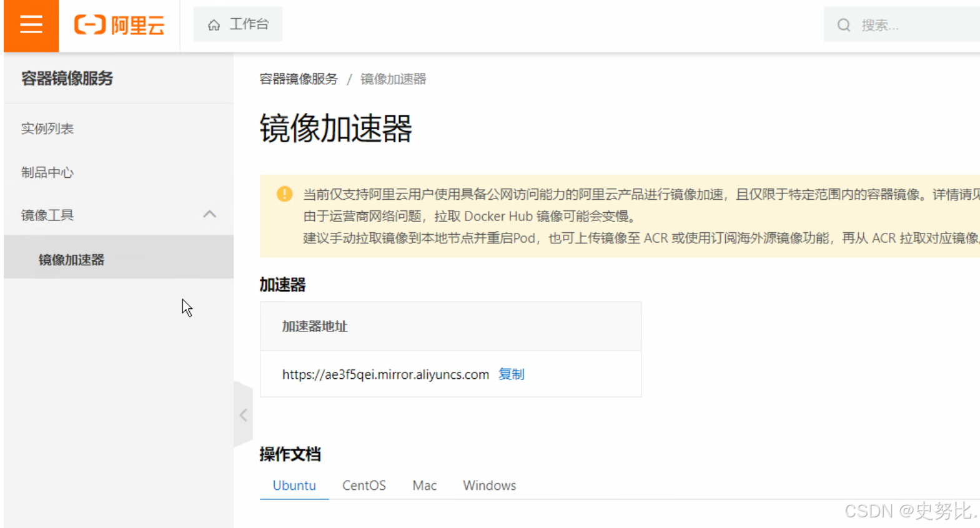The height and width of the screenshot is (528, 980).
Task: Click the 加速器 section heading
Action: tap(283, 285)
